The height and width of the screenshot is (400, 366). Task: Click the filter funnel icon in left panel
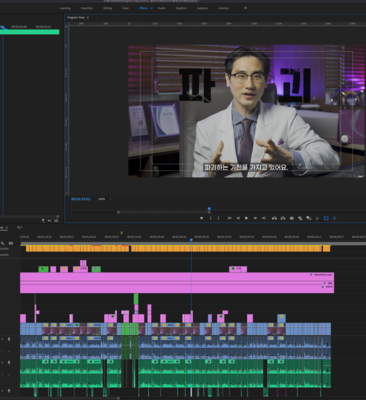[43, 221]
